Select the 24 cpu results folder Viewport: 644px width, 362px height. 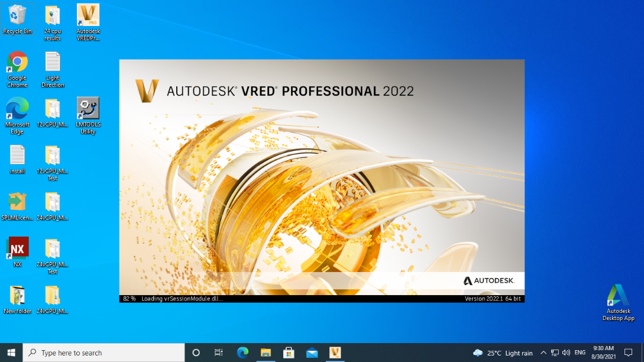[53, 16]
